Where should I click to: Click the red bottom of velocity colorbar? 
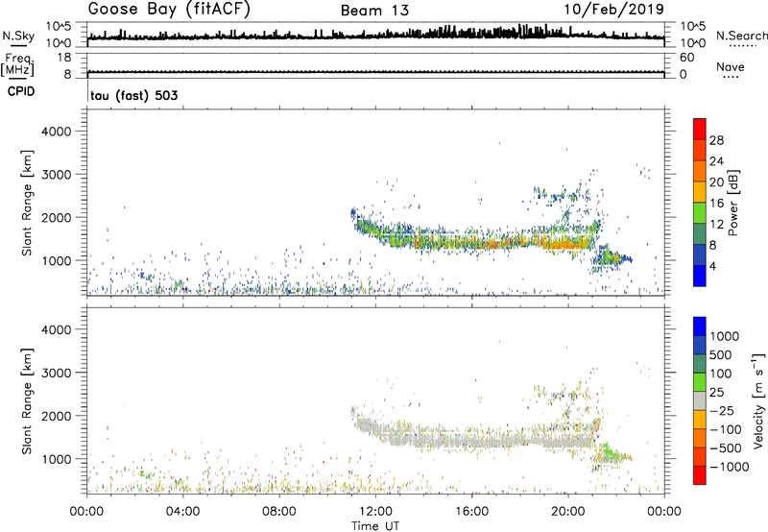700,475
